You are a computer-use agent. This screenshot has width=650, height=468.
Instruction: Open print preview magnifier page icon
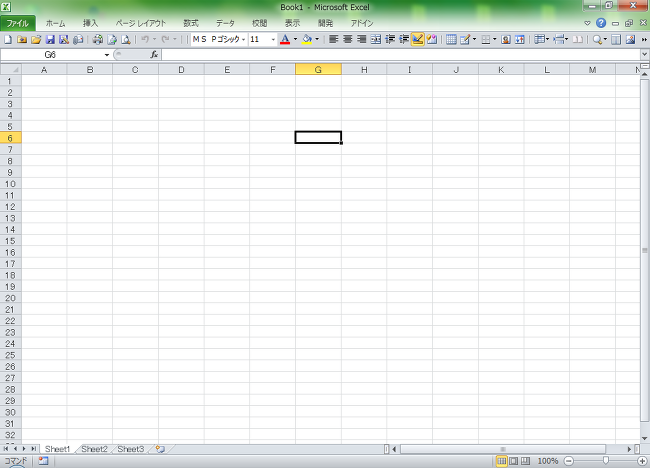pyautogui.click(x=126, y=39)
